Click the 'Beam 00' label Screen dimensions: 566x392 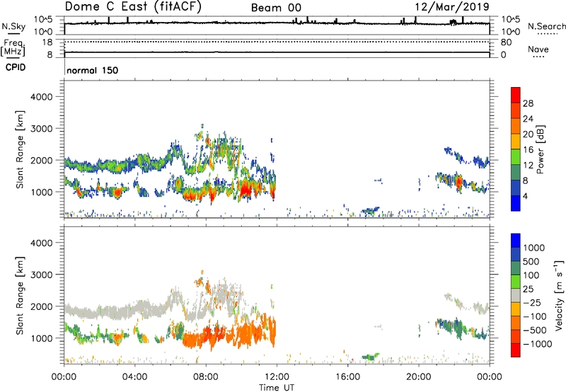tap(276, 8)
